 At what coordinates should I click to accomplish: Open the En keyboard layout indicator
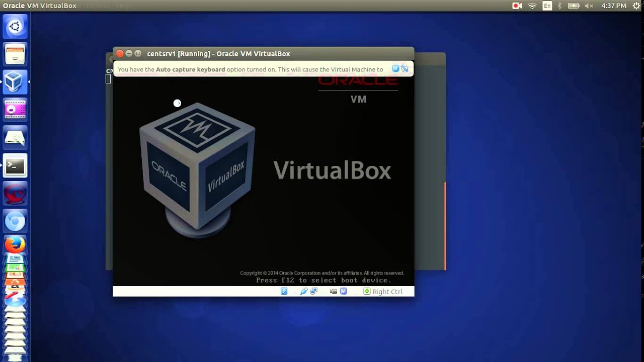[547, 6]
